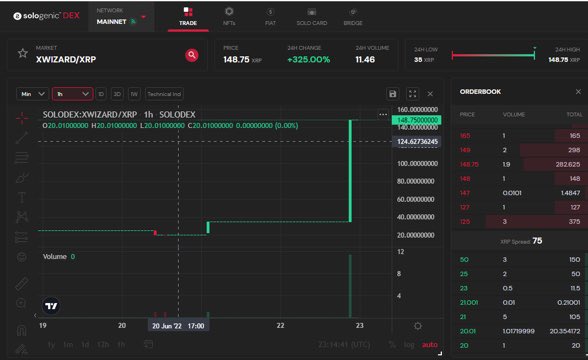Select sell order at price 127
The height and width of the screenshot is (360, 588).
(x=520, y=207)
